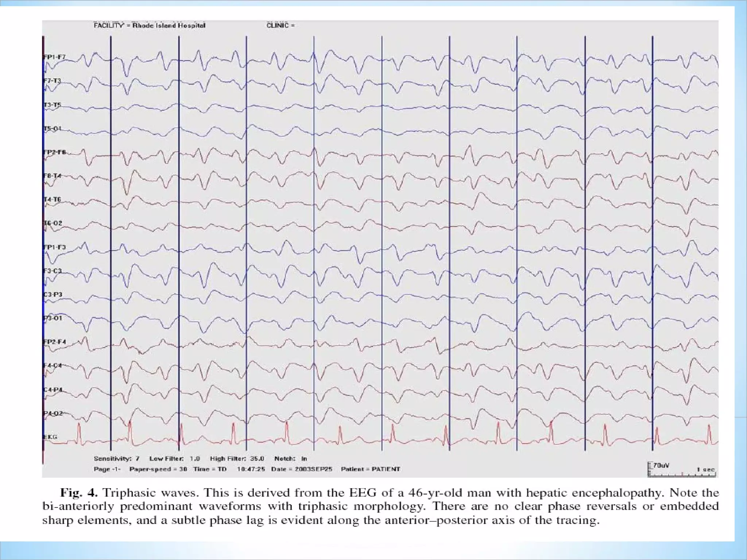Click the Paper-speed = 30 text
The height and width of the screenshot is (560, 747).
(x=158, y=469)
